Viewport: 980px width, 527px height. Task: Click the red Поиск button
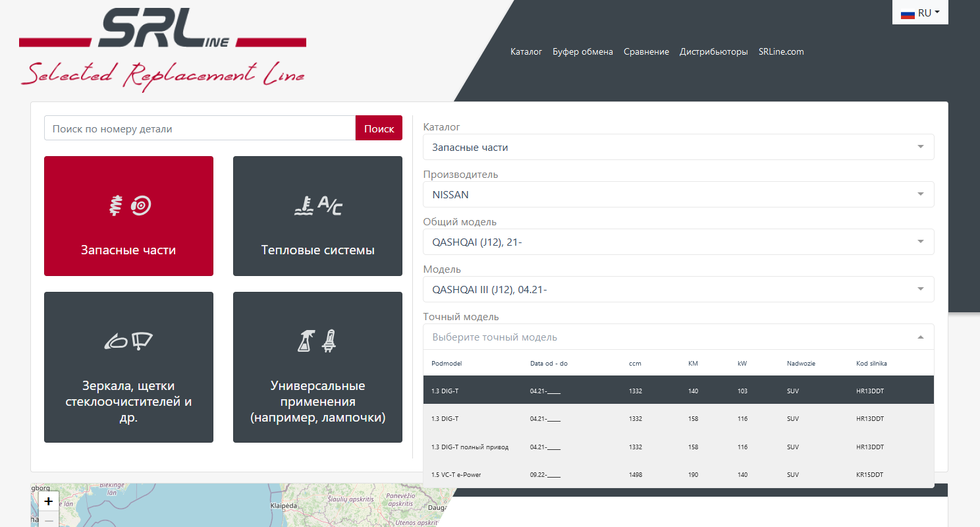click(x=379, y=128)
